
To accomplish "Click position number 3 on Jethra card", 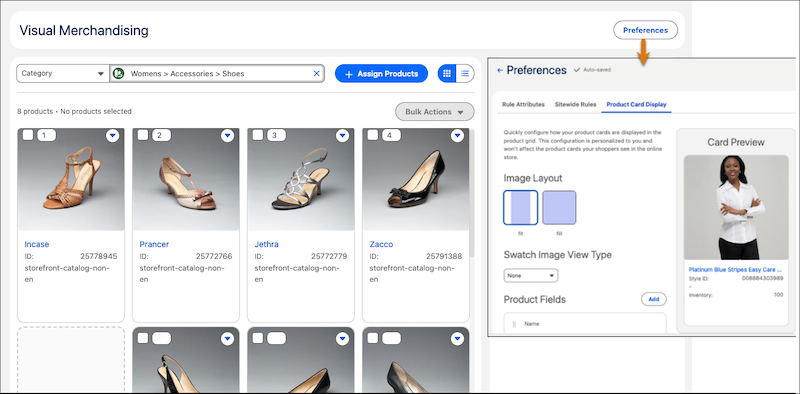I will point(276,135).
